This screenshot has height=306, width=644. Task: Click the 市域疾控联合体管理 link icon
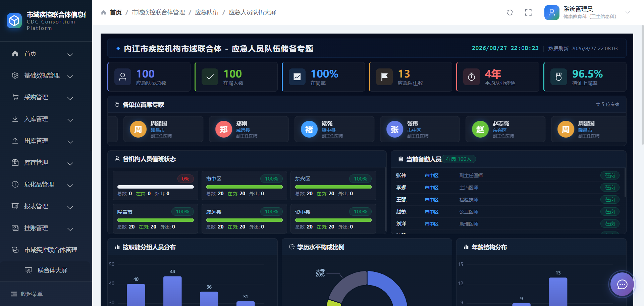point(15,250)
